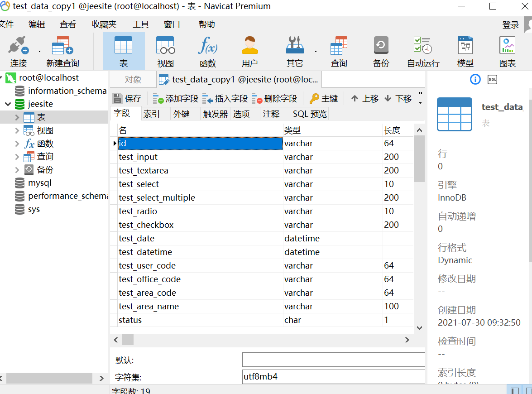
Task: Click 插入字段 insert field
Action: (x=225, y=98)
